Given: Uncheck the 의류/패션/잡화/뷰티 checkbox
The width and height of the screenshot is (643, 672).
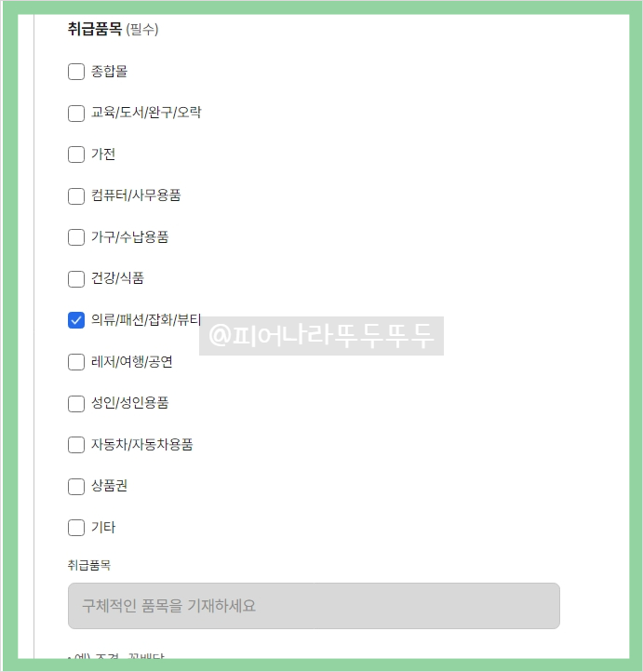Looking at the screenshot, I should [x=76, y=320].
